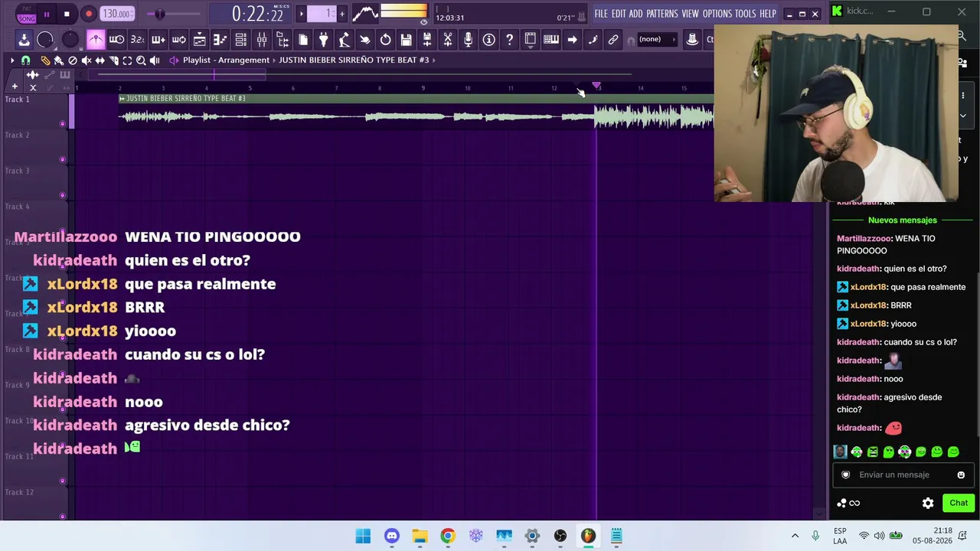The image size is (980, 551).
Task: Toggle the PAT/SONG mode switch
Action: pos(26,14)
